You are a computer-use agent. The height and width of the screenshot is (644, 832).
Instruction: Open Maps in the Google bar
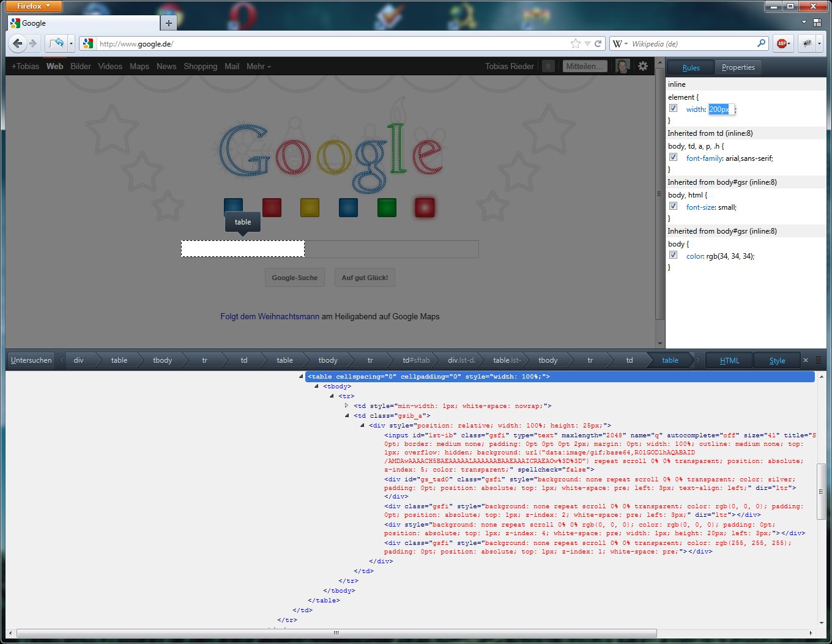coord(139,66)
